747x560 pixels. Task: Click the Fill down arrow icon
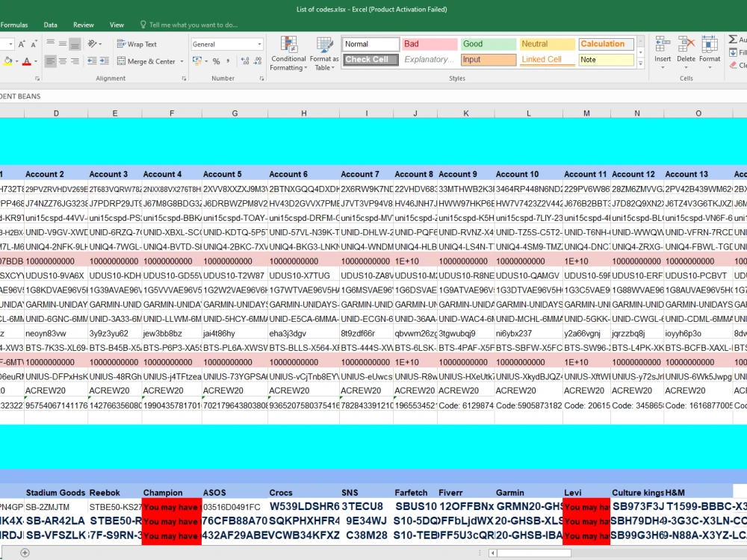734,52
